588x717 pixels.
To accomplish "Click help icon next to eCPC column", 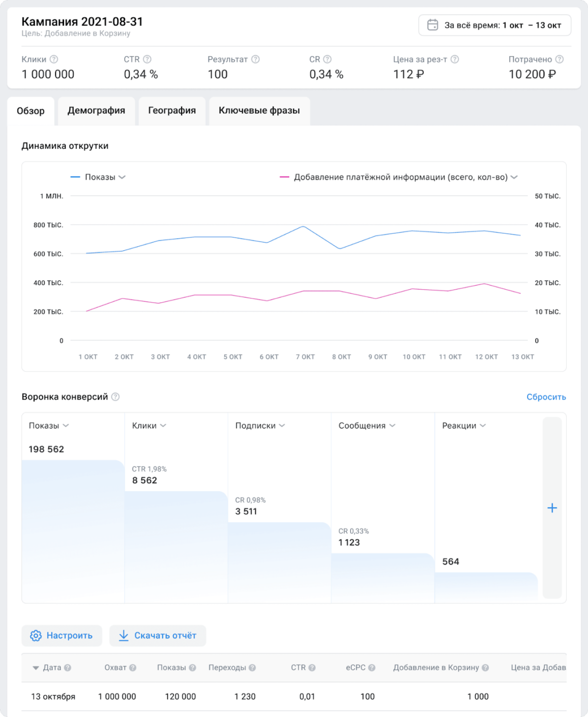I will 372,667.
